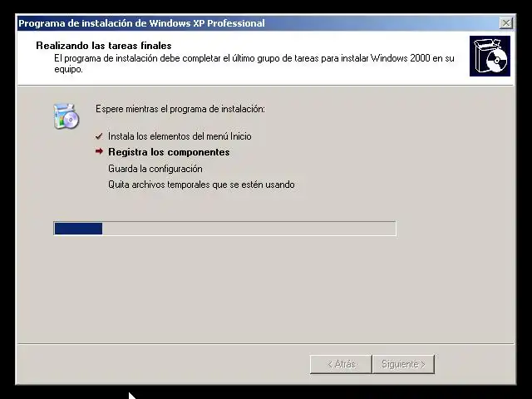Click 'Espere mientras el programa de instalación:' text
This screenshot has width=532, height=399.
tap(180, 109)
